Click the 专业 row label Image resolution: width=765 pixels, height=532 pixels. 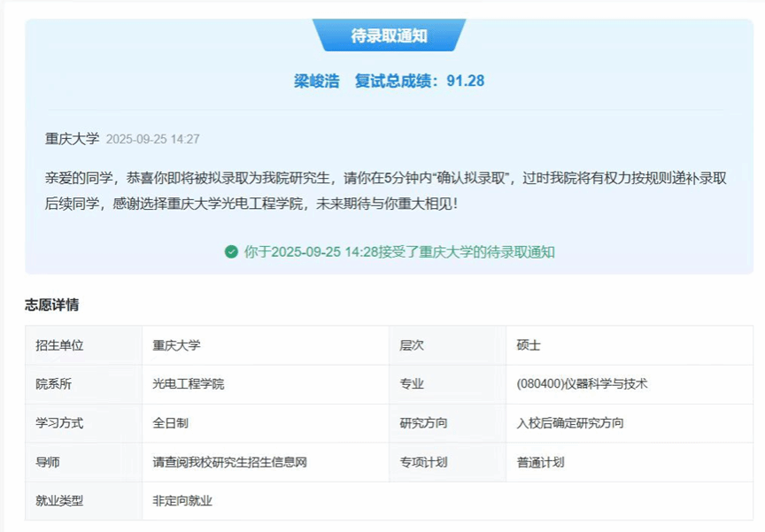click(412, 384)
